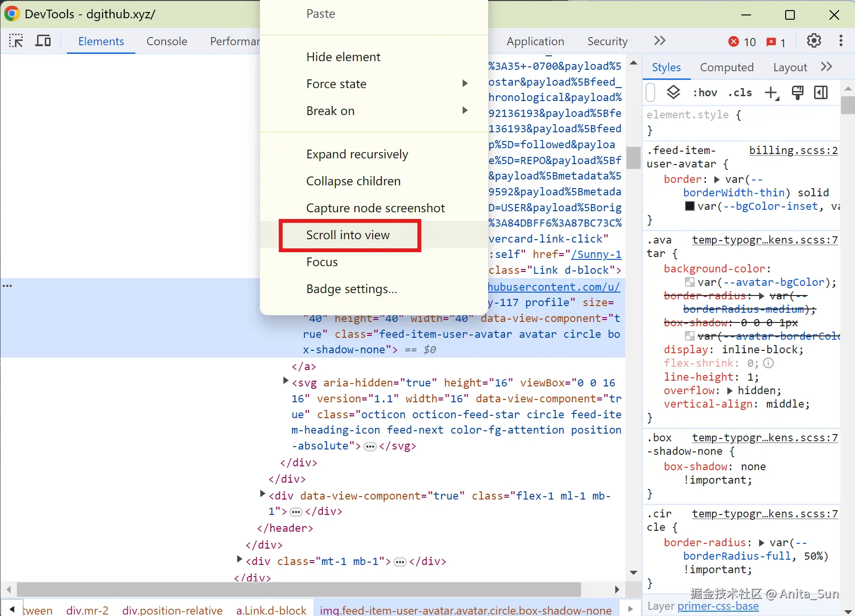Follow the /Sunny-1 href link
The width and height of the screenshot is (855, 616).
coord(596,255)
